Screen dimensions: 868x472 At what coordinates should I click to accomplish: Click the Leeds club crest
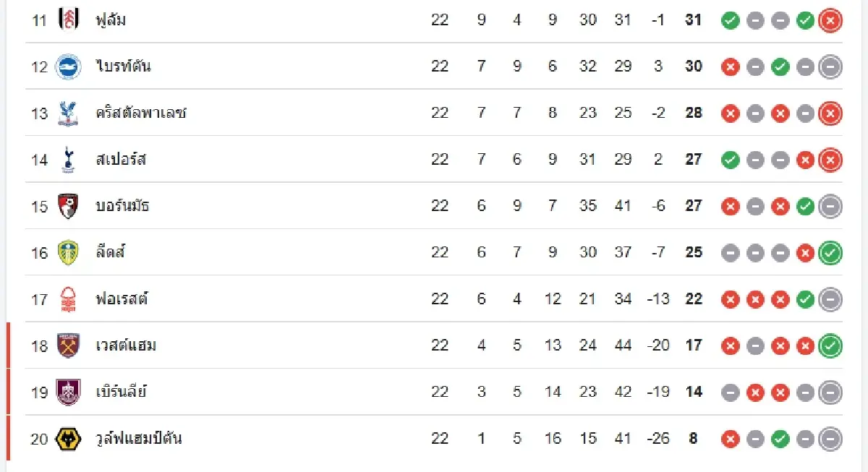(69, 252)
